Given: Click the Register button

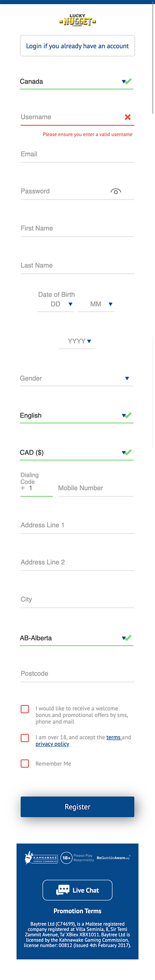Looking at the screenshot, I should [77, 807].
